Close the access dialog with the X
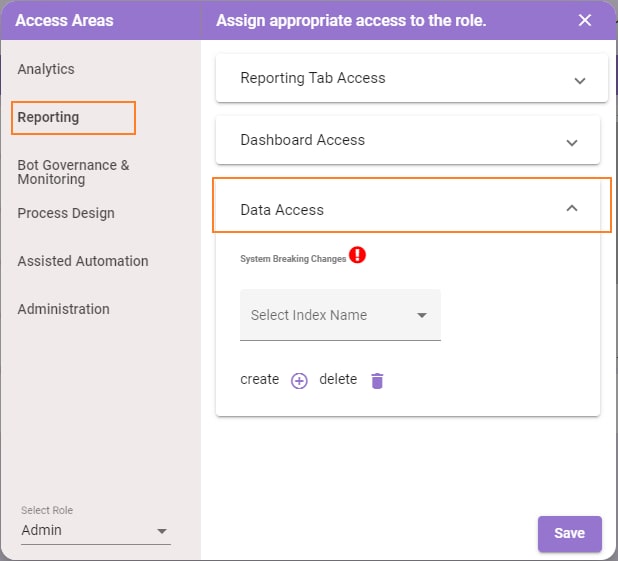Viewport: 618px width, 561px height. tap(585, 20)
